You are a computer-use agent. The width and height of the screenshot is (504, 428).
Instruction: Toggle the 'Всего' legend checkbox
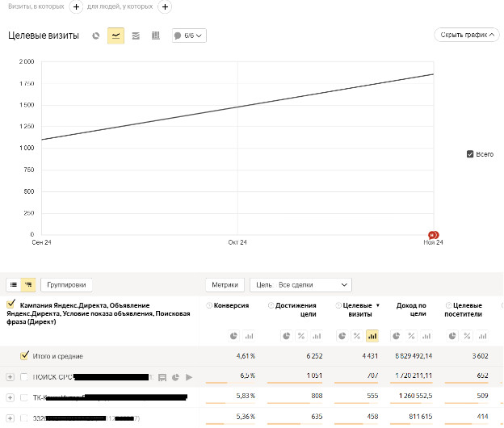pyautogui.click(x=470, y=154)
